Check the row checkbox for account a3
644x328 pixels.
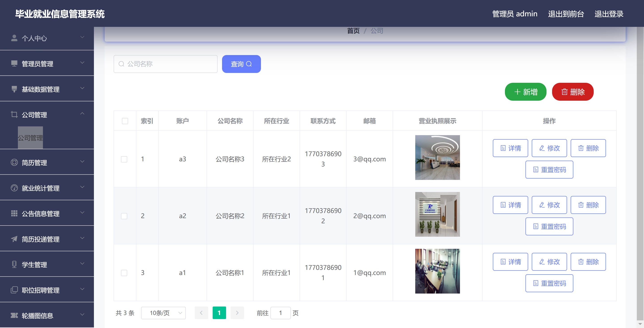coord(124,159)
